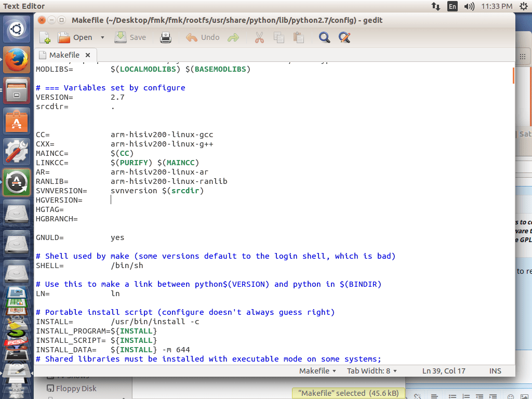Open the system power gear menu
This screenshot has width=532, height=399.
click(524, 6)
